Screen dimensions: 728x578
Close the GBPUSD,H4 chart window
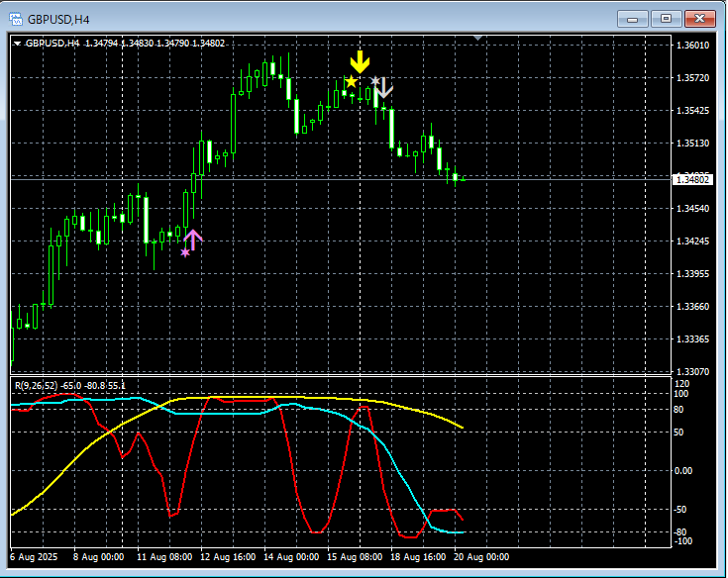click(x=700, y=19)
